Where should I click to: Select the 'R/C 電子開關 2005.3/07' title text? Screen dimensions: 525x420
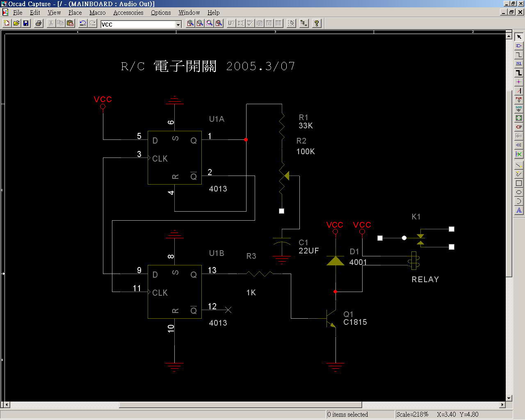tap(208, 66)
